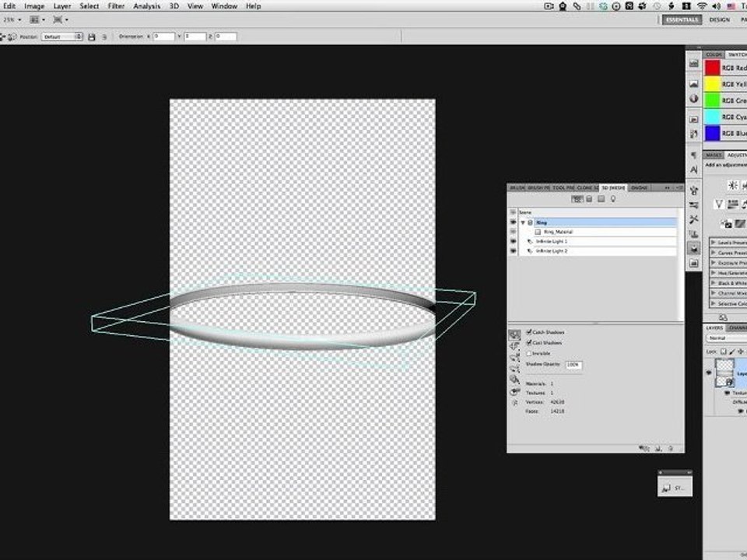Open the 3D menu
Image resolution: width=747 pixels, height=560 pixels.
[174, 6]
